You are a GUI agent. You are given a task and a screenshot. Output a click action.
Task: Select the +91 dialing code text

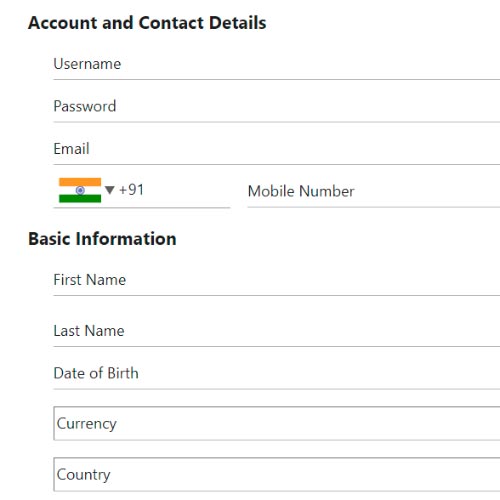tap(131, 190)
